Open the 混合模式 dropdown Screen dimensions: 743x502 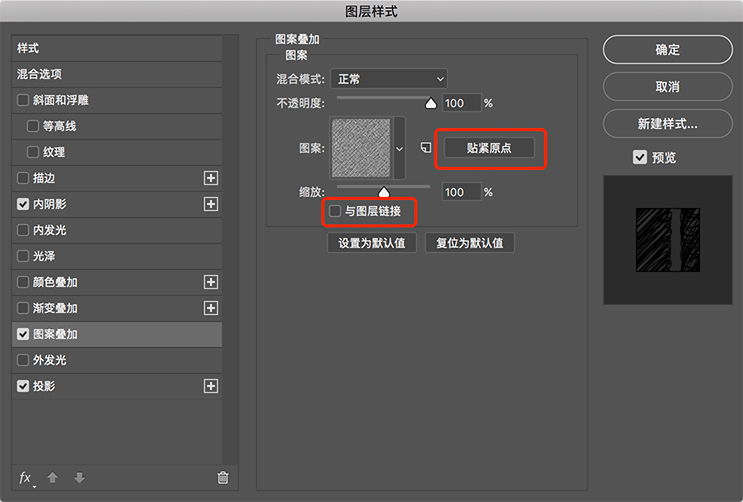(x=390, y=79)
